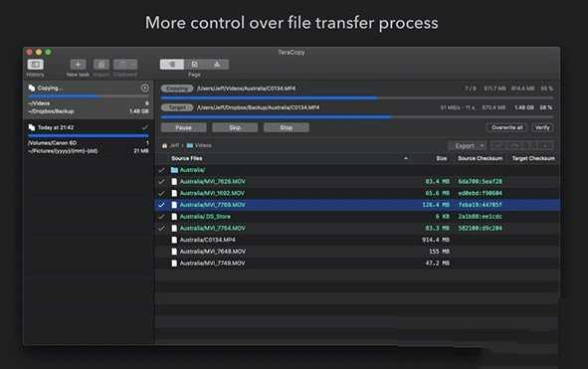
Task: Sort by Size column header
Action: coord(442,158)
